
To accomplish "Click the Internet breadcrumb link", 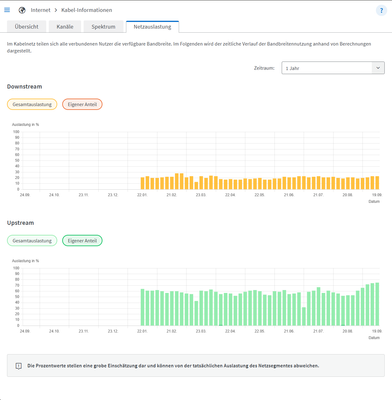I will 40,10.
